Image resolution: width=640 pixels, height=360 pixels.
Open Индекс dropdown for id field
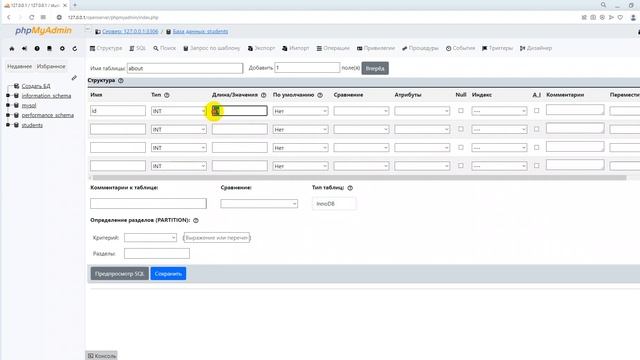pyautogui.click(x=499, y=111)
